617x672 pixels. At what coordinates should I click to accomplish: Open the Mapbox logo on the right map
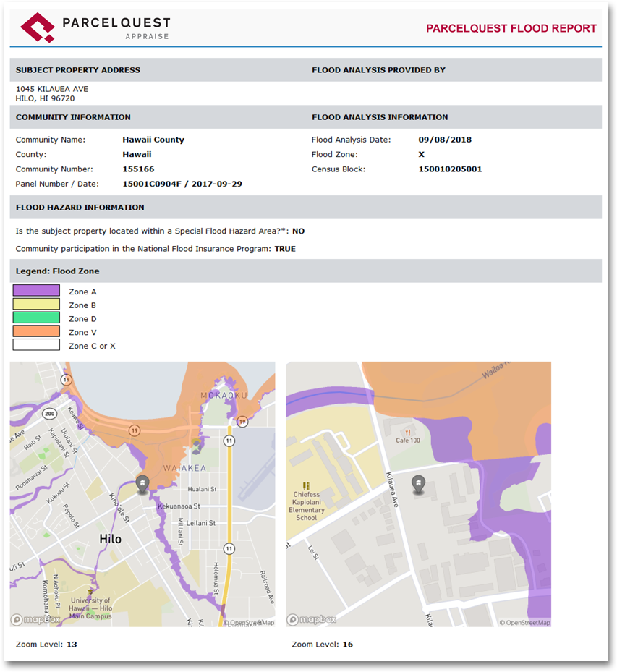(312, 620)
